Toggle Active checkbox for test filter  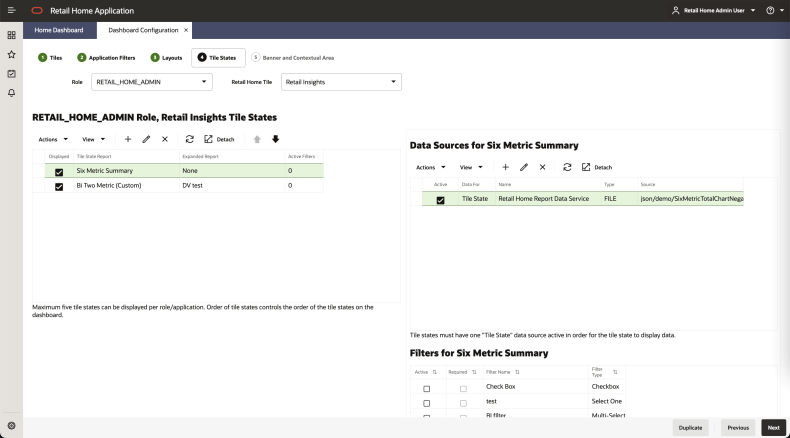pyautogui.click(x=427, y=403)
